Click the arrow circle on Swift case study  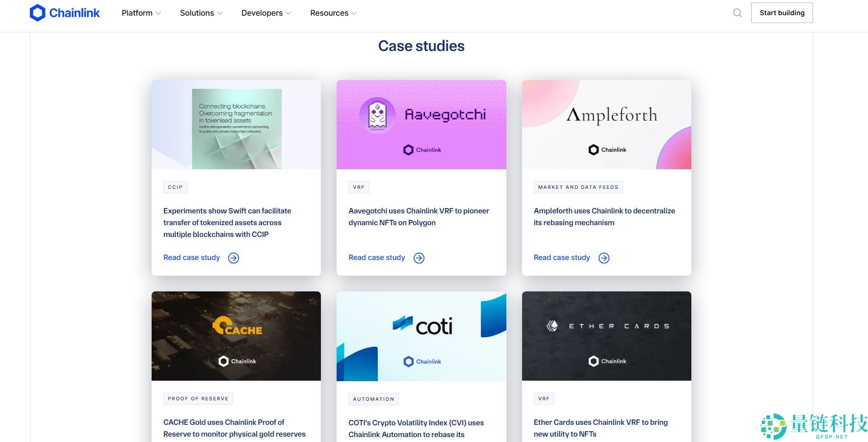tap(234, 258)
